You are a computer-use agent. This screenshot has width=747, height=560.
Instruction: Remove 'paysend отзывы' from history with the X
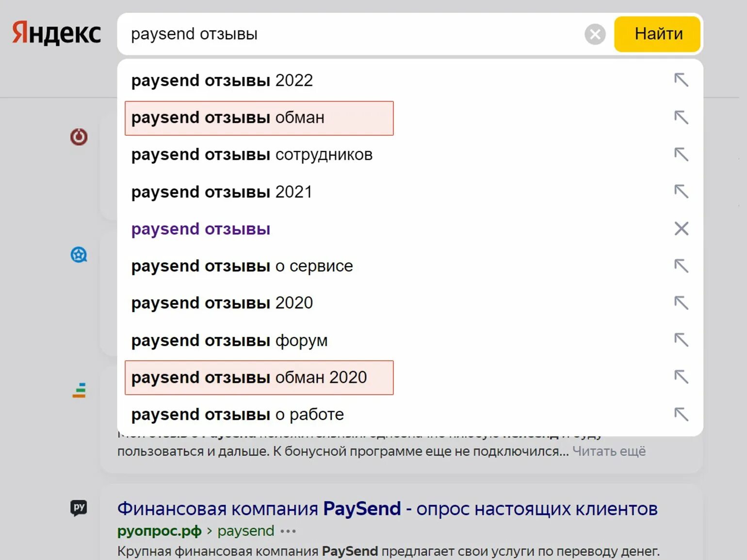point(681,228)
